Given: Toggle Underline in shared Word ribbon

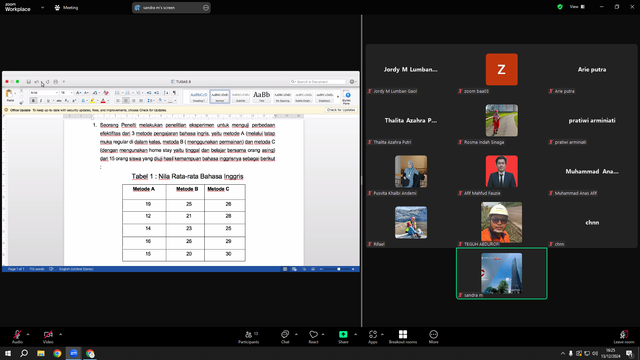Looking at the screenshot, I should point(48,100).
